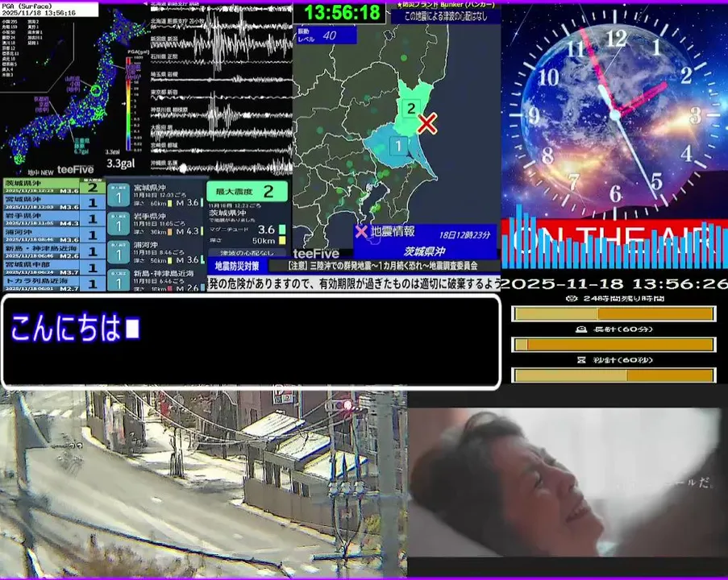Click the bell icon next to 長針(60分)

point(581,329)
